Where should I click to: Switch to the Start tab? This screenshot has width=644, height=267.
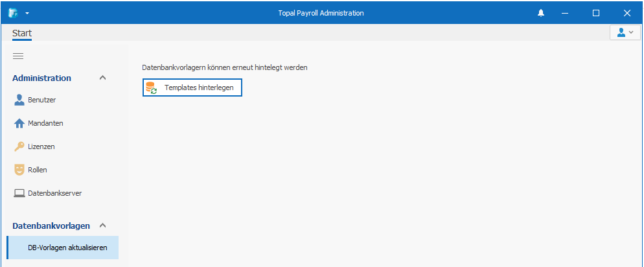[x=22, y=33]
